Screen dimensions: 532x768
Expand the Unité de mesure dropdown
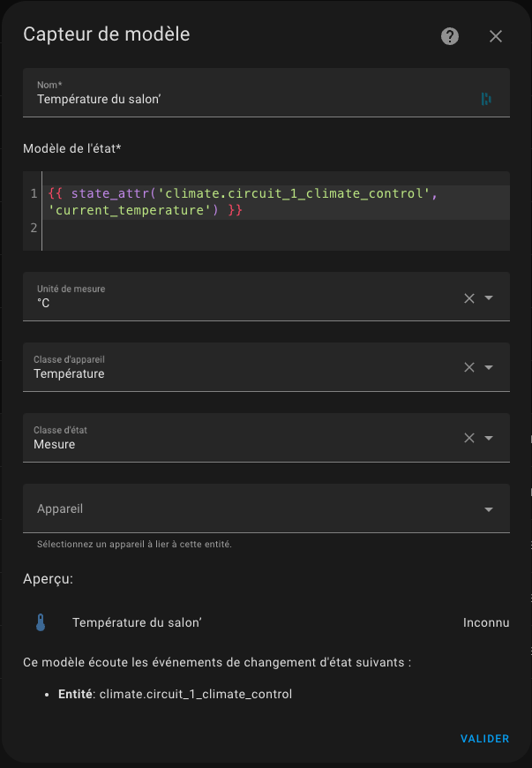pos(489,297)
